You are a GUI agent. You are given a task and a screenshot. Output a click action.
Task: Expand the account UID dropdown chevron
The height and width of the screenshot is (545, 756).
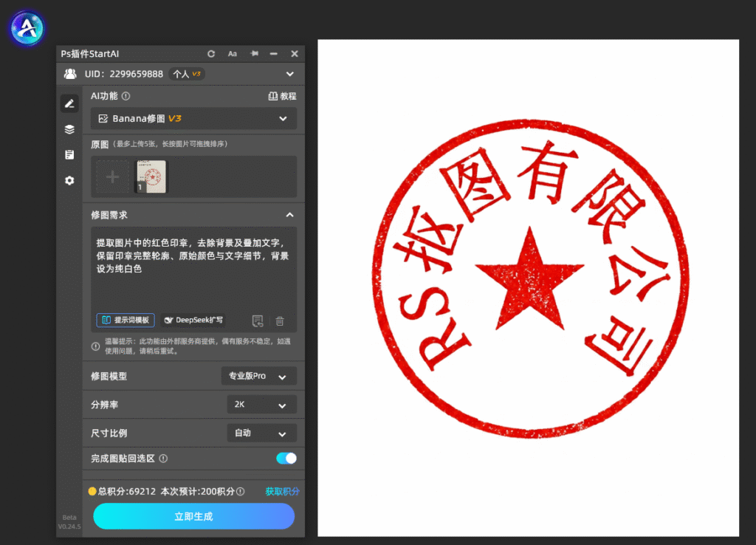click(x=289, y=75)
